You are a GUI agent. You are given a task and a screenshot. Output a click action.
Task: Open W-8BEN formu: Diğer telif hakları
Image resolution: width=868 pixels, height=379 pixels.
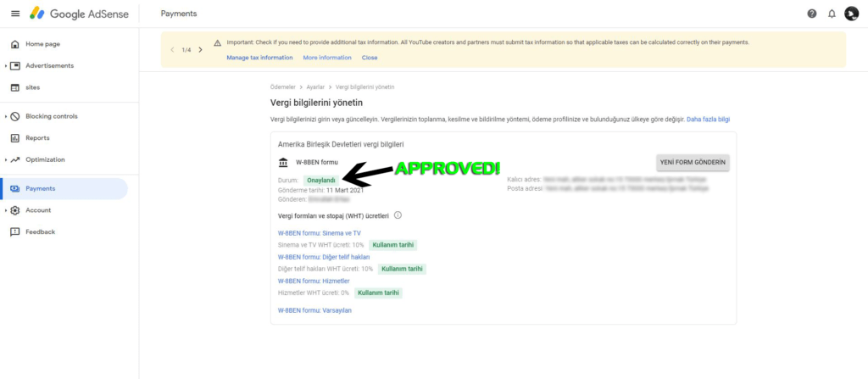point(324,257)
